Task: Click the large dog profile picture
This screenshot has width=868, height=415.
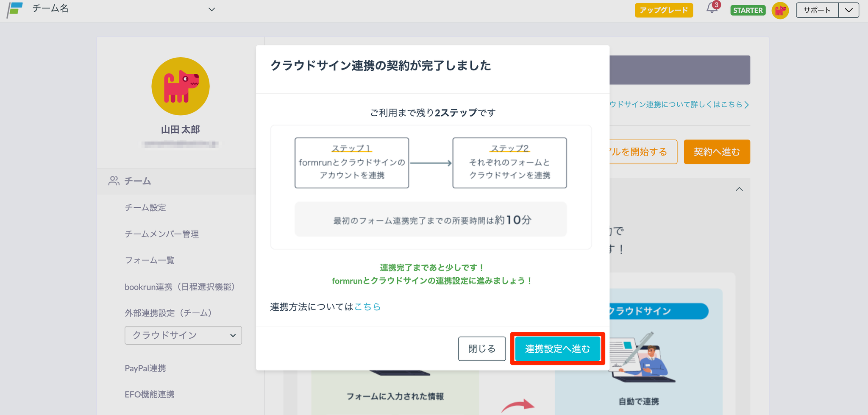Action: click(181, 86)
